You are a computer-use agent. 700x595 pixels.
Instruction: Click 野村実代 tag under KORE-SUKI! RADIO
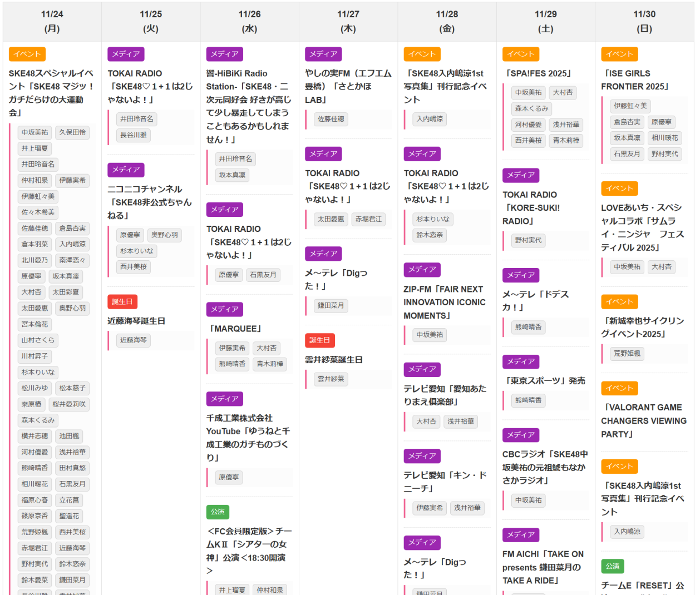pos(528,240)
